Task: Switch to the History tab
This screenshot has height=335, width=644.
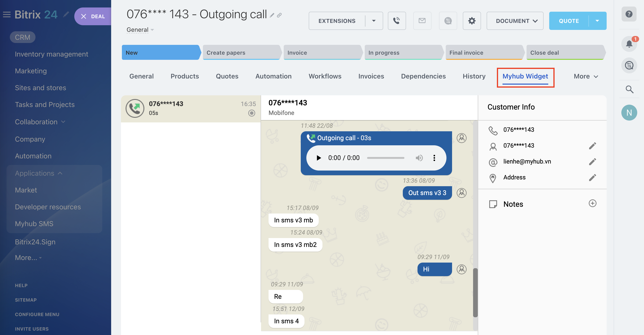Action: [474, 76]
